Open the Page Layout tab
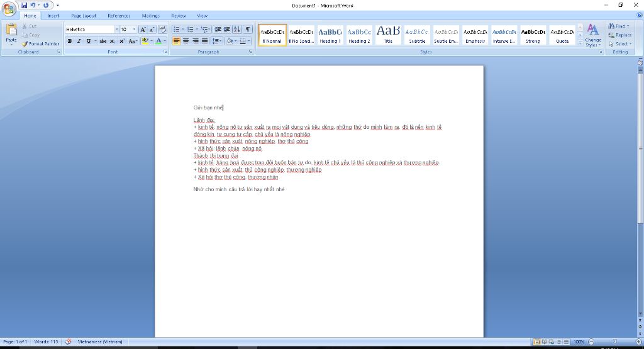Viewport: 644px width, 349px height. (x=84, y=16)
